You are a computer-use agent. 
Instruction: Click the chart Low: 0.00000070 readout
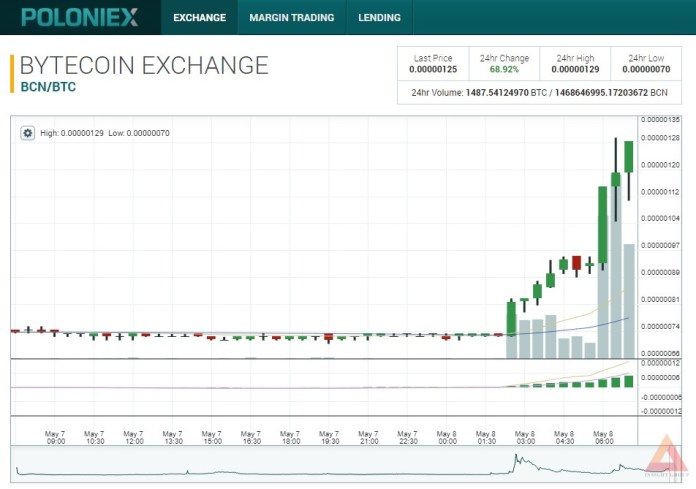139,133
